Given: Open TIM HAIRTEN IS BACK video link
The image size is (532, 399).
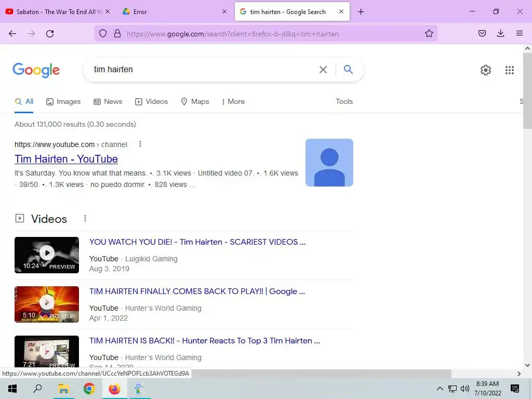Looking at the screenshot, I should tap(205, 341).
